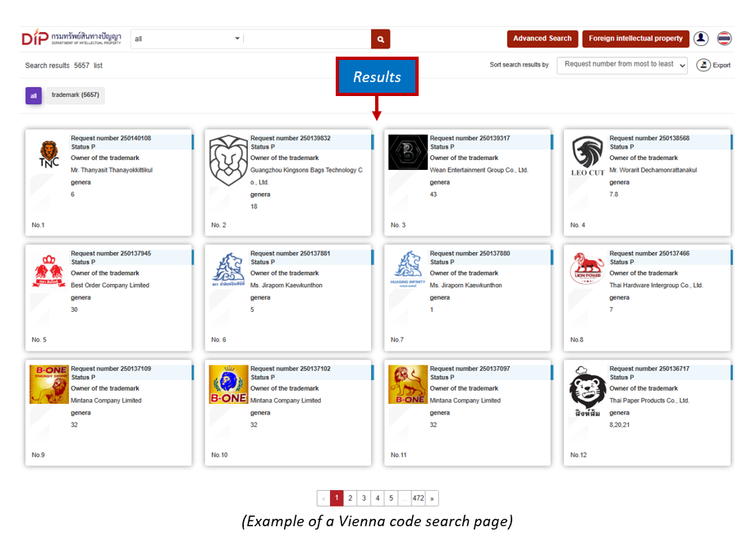756x541 pixels.
Task: Switch language using the Thai flag icon
Action: pyautogui.click(x=724, y=39)
